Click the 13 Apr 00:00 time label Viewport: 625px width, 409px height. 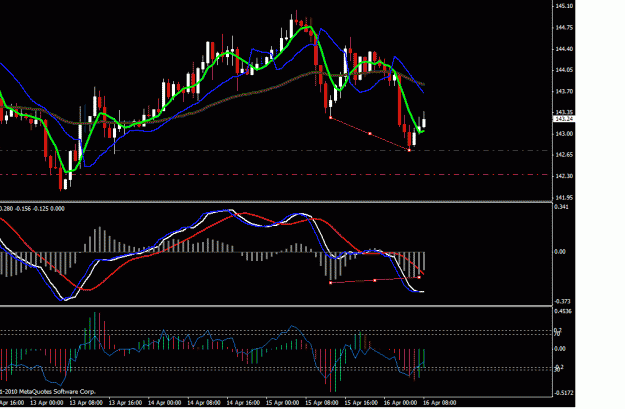pos(47,403)
